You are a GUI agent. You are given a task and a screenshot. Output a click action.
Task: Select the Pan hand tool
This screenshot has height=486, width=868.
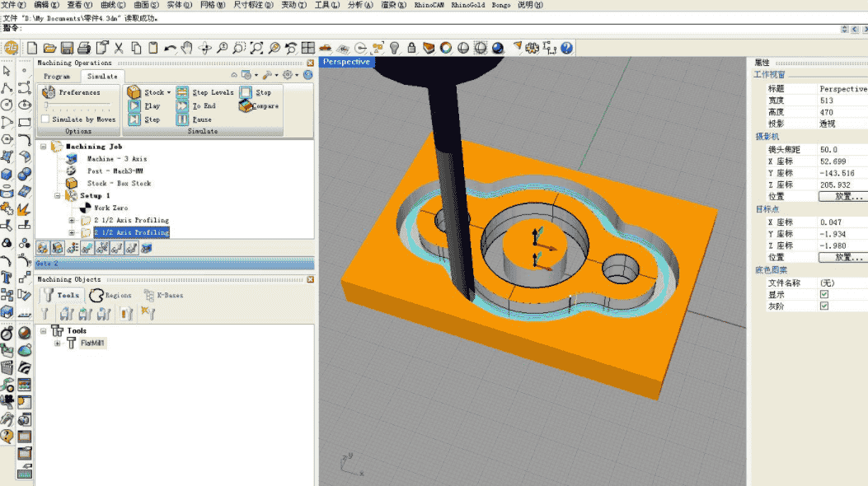[186, 48]
